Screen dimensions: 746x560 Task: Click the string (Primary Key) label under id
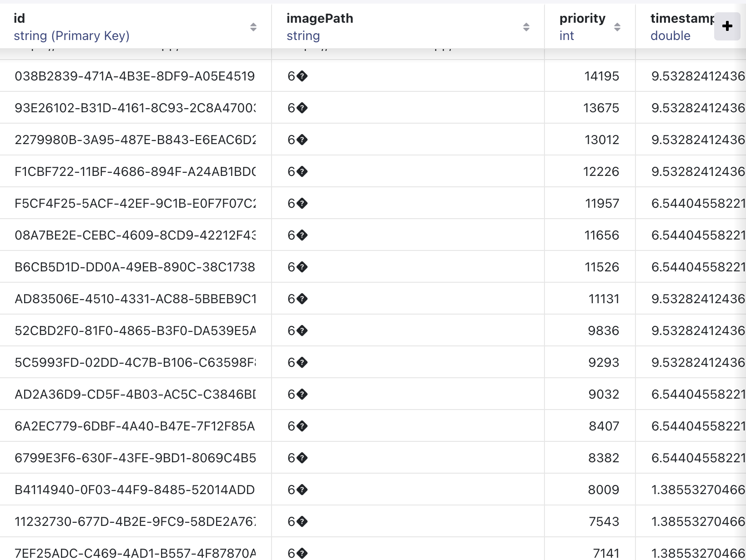click(72, 35)
